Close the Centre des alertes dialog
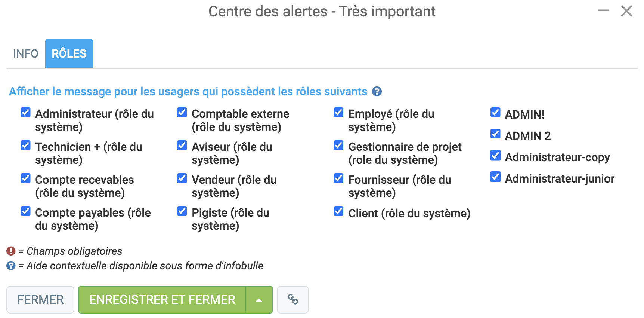This screenshot has width=644, height=318. tap(626, 11)
